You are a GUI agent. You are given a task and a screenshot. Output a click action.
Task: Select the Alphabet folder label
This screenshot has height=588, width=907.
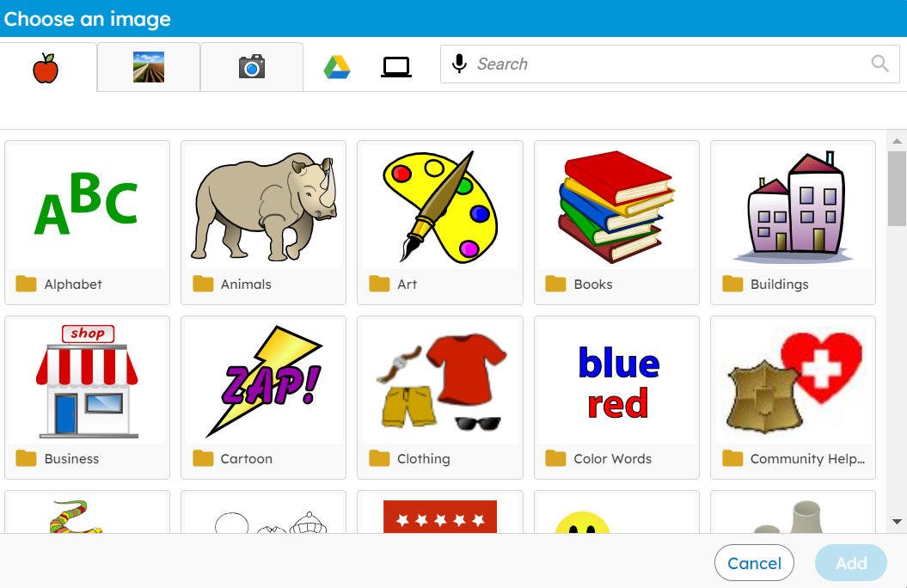tap(73, 285)
